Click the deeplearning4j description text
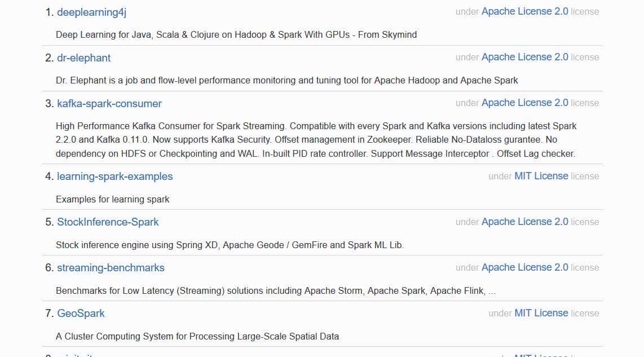The height and width of the screenshot is (357, 644). pos(236,34)
